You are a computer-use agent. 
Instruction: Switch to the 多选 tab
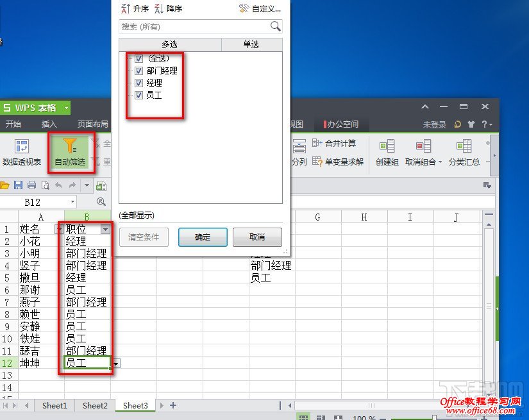[170, 44]
